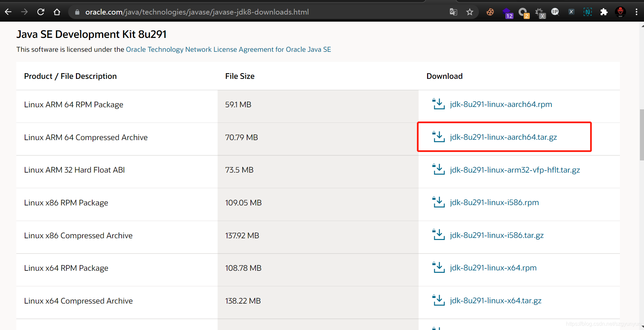
Task: Select 'Linux ARM 32 Hard Float ABI' text
Action: click(x=74, y=170)
